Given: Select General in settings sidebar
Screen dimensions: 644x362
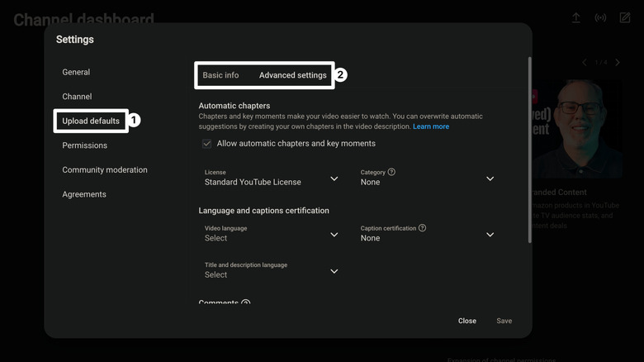Looking at the screenshot, I should (x=76, y=72).
